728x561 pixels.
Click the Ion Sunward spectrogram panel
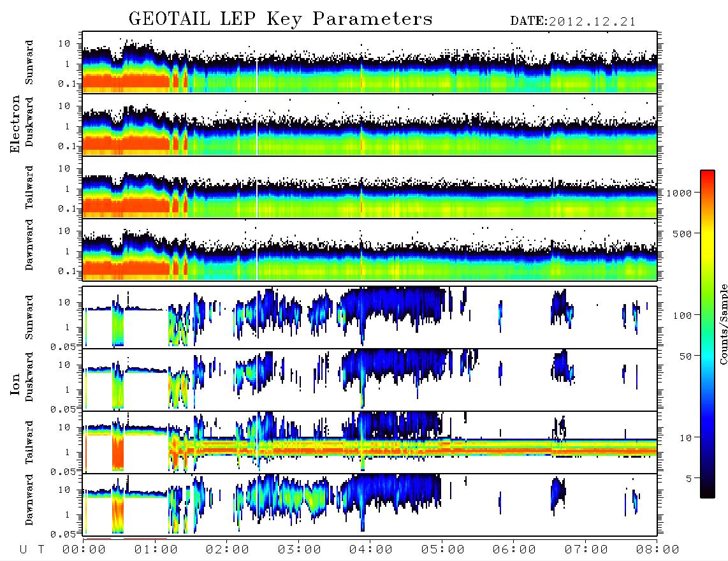click(370, 317)
